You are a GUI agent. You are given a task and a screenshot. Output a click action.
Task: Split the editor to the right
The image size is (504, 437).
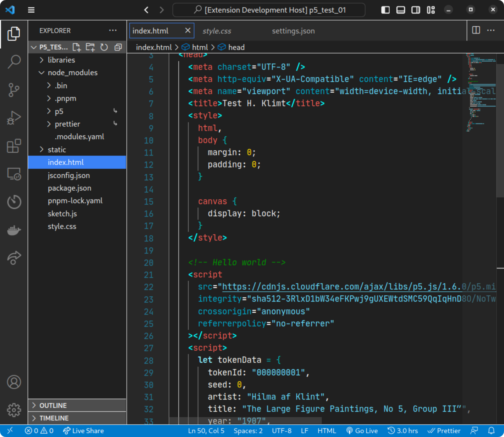(x=476, y=31)
